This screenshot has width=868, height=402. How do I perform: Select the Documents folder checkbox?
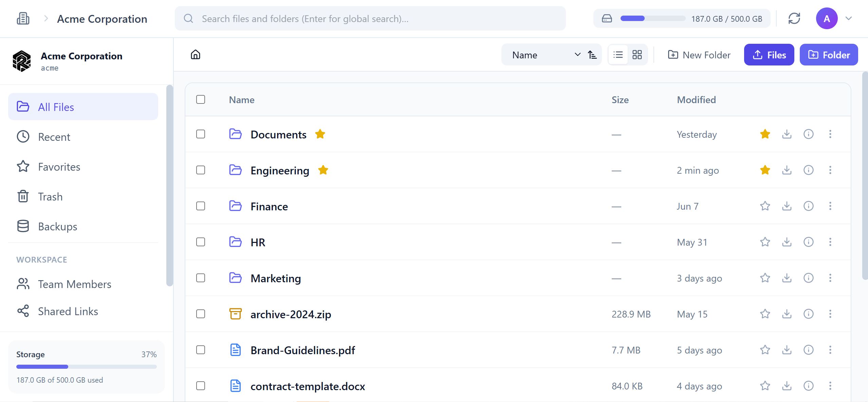[201, 134]
